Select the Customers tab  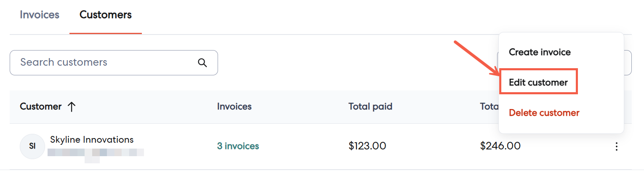(x=106, y=15)
